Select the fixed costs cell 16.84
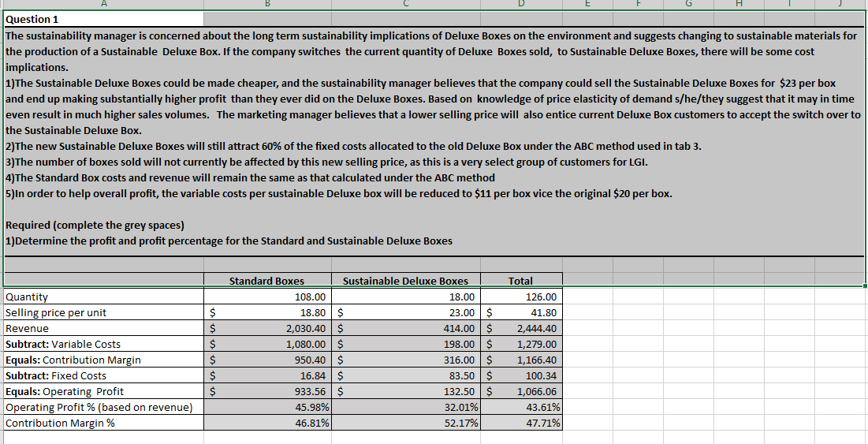The image size is (868, 444). [267, 375]
